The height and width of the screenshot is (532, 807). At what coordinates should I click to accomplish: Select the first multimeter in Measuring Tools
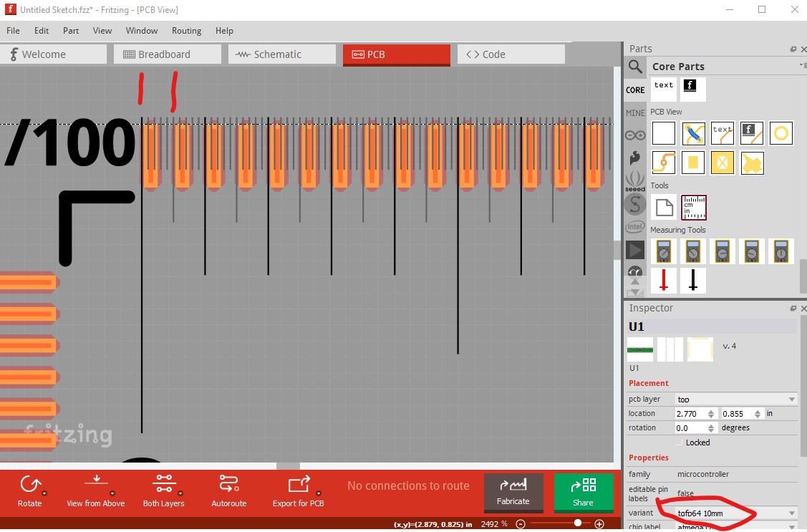(663, 251)
